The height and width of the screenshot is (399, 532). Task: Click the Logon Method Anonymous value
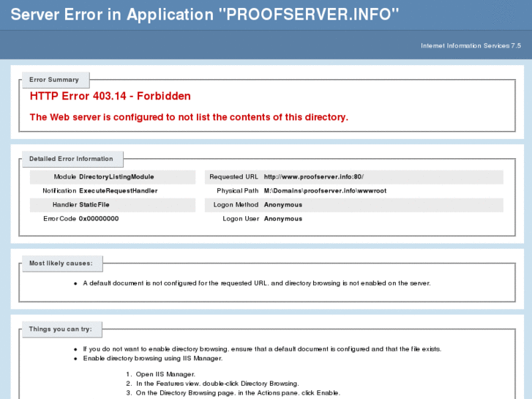(283, 205)
